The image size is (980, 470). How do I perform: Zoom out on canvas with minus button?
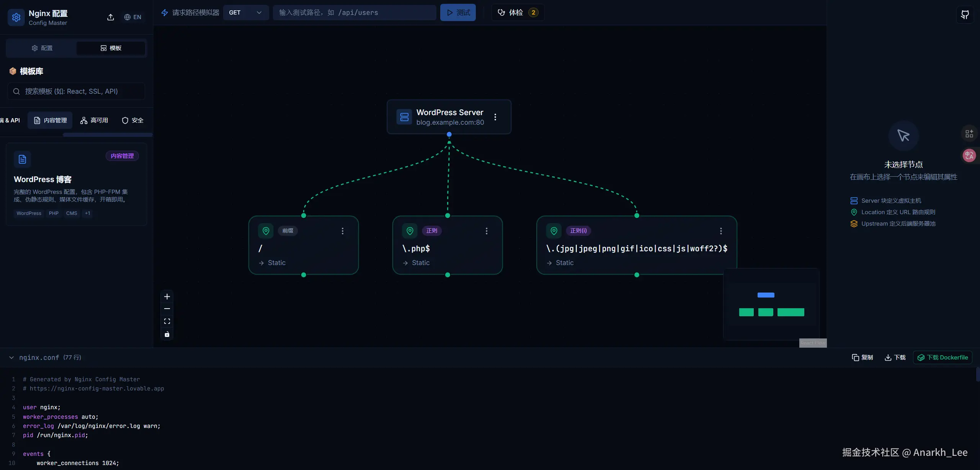tap(167, 309)
